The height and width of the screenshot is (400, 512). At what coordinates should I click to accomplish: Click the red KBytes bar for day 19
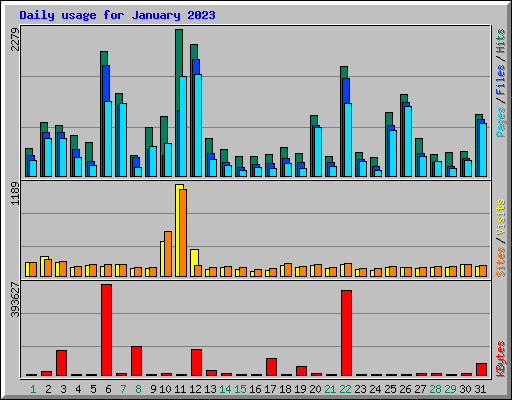tap(302, 371)
